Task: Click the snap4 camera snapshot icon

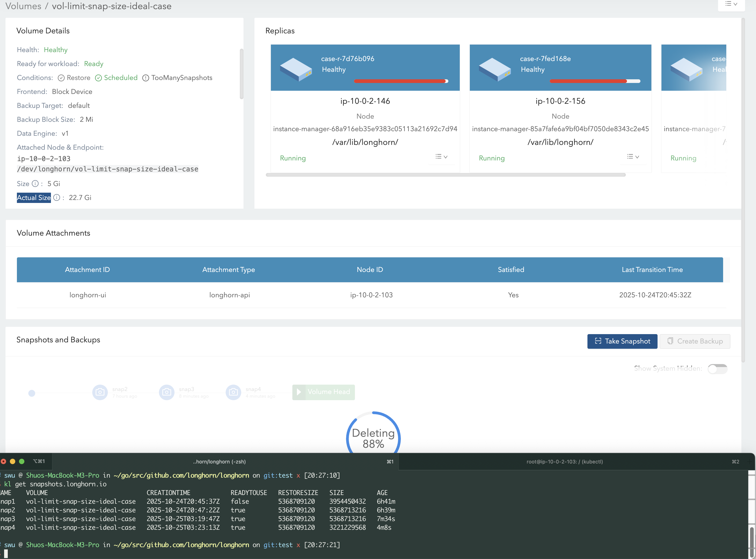Action: tap(233, 392)
